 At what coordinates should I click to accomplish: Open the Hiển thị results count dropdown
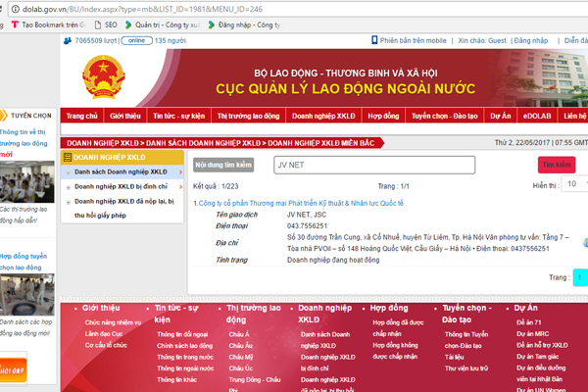click(x=574, y=184)
